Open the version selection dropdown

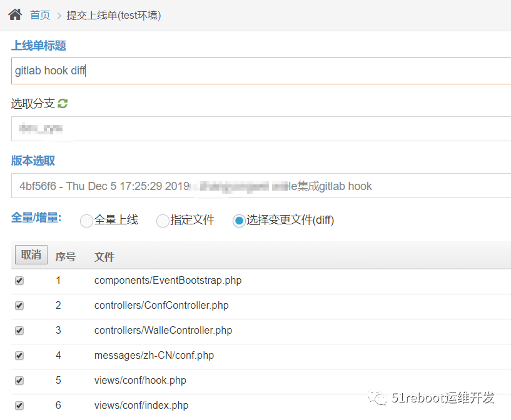click(x=250, y=186)
